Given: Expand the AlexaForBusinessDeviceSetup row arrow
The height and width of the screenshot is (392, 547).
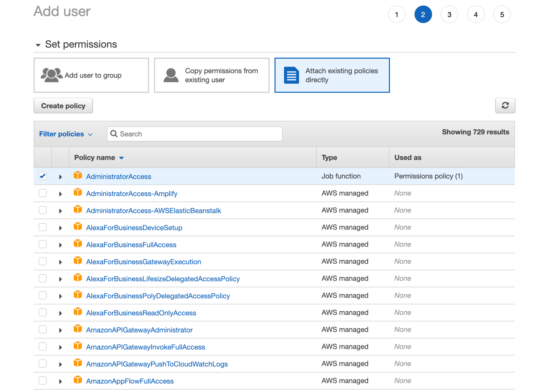Looking at the screenshot, I should point(60,228).
